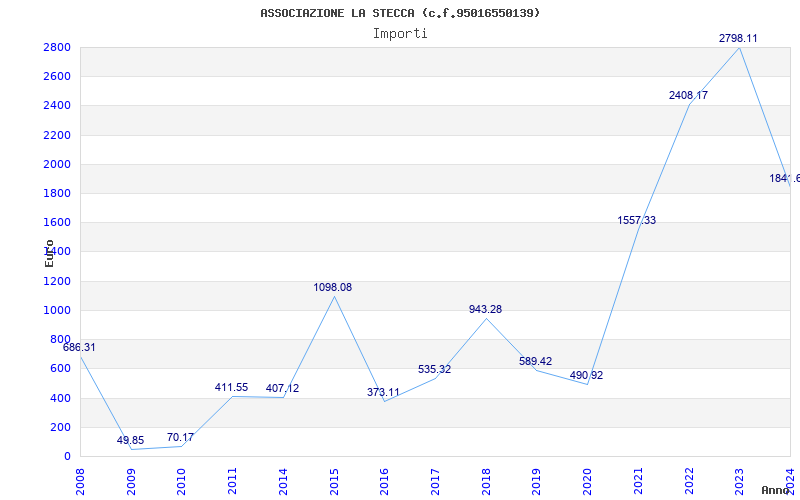Click the x-axis year 2016
The height and width of the screenshot is (500, 800).
(x=385, y=482)
